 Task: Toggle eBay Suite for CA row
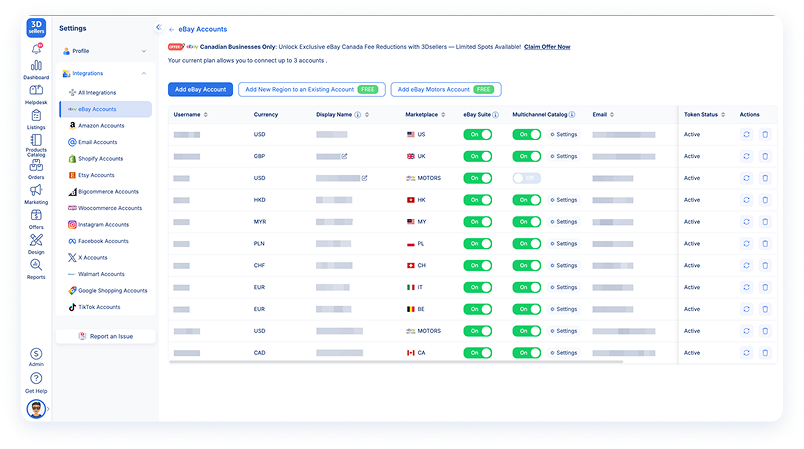[477, 353]
